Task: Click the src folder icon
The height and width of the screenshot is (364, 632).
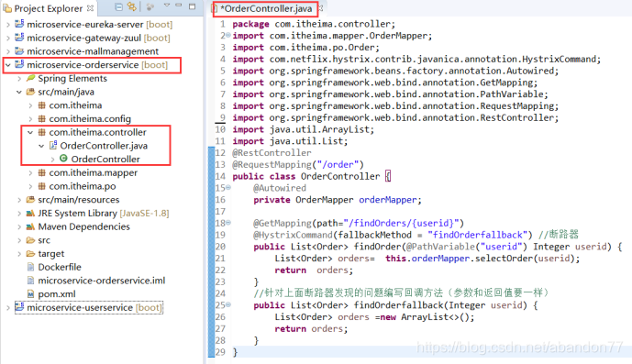Action: tap(30, 240)
